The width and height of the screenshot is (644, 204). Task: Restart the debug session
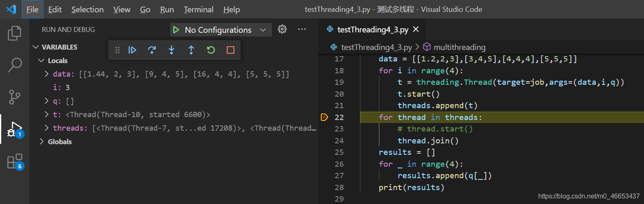coord(211,50)
